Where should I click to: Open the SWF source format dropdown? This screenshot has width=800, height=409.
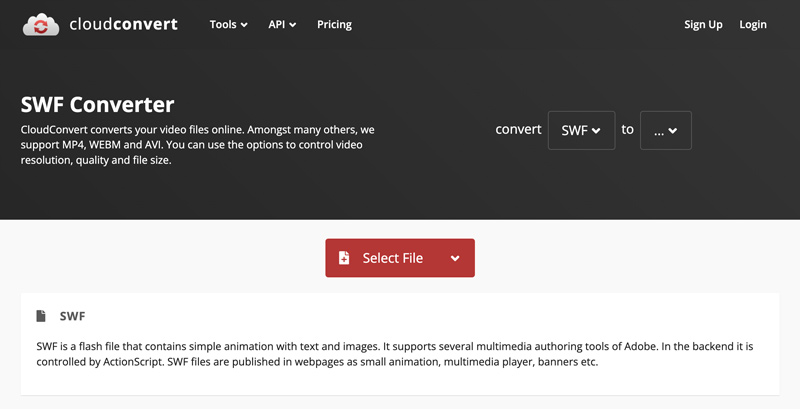(x=581, y=131)
